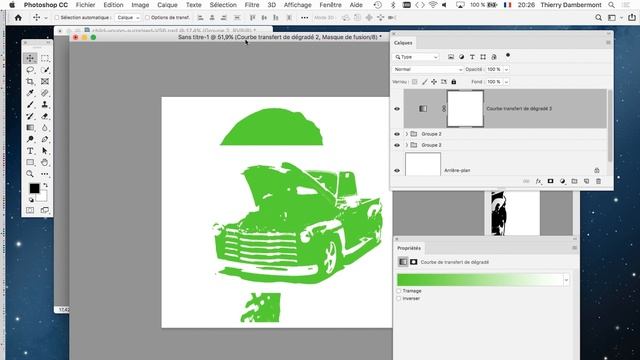Open the Filtre menu
Screen dimensions: 640x360
[252, 5]
